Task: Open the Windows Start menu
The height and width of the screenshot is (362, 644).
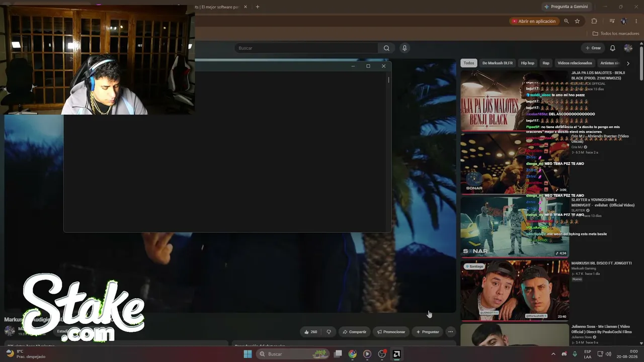Action: click(x=248, y=354)
